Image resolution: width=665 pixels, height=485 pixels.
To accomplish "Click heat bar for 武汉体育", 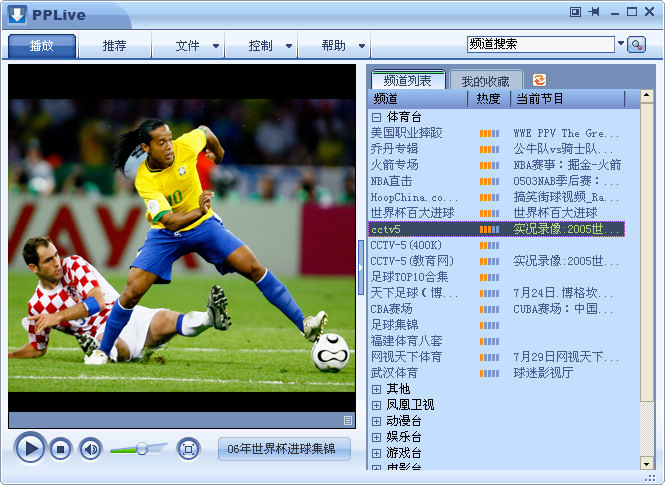I will click(489, 374).
